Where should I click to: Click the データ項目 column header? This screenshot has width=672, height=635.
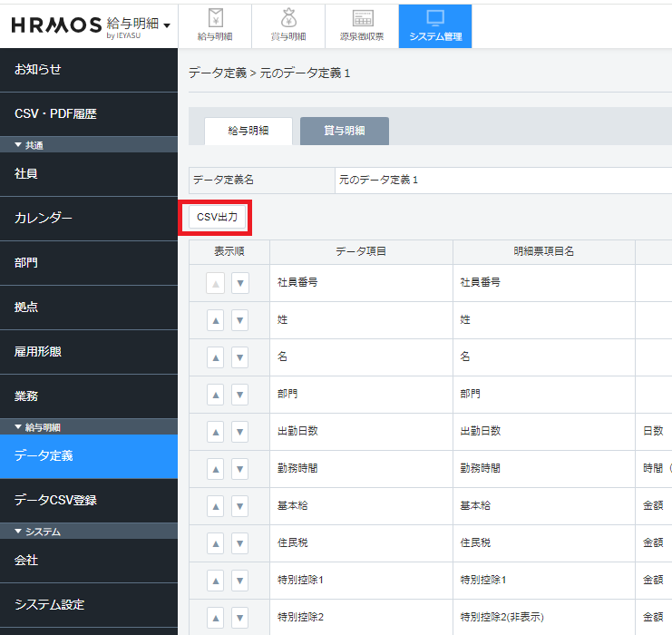click(361, 251)
